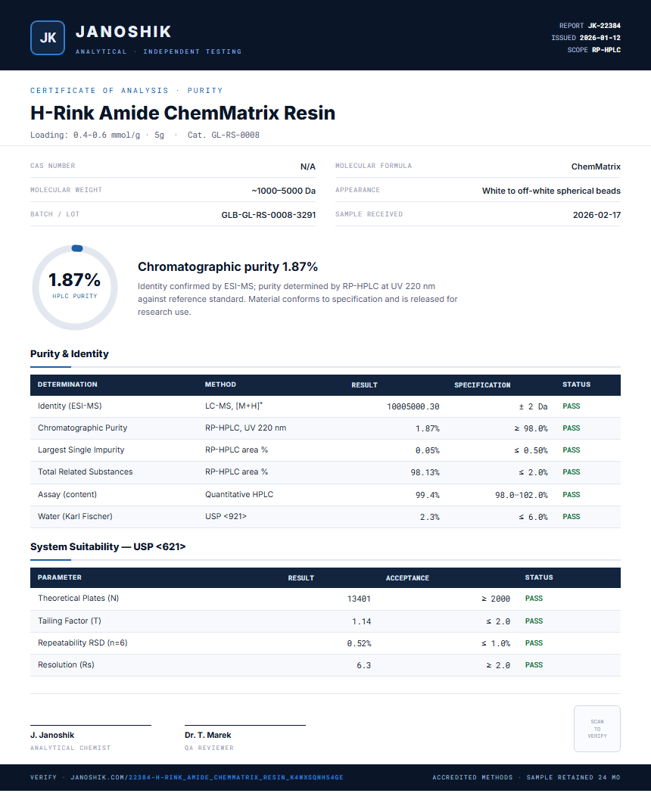Click the ≥ 2000 acceptance value
The width and height of the screenshot is (651, 812).
pyautogui.click(x=496, y=599)
